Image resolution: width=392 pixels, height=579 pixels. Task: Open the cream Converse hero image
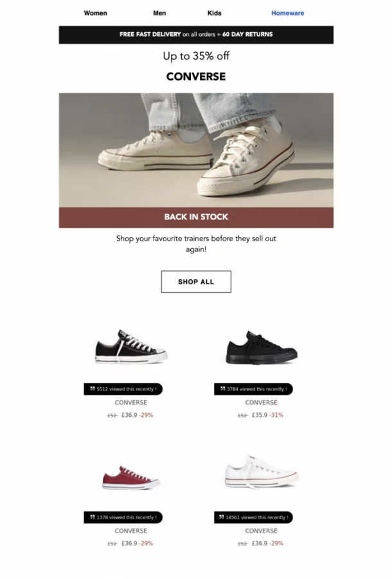(x=196, y=150)
